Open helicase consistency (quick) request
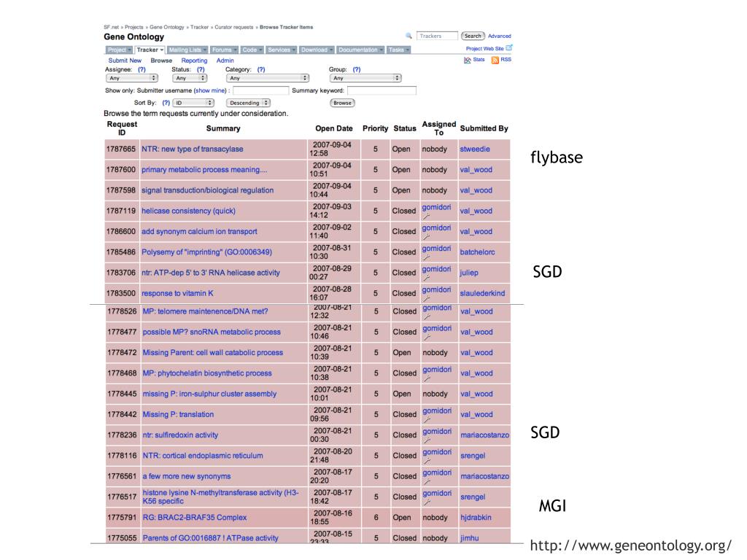This screenshot has height=560, width=747. pos(188,211)
